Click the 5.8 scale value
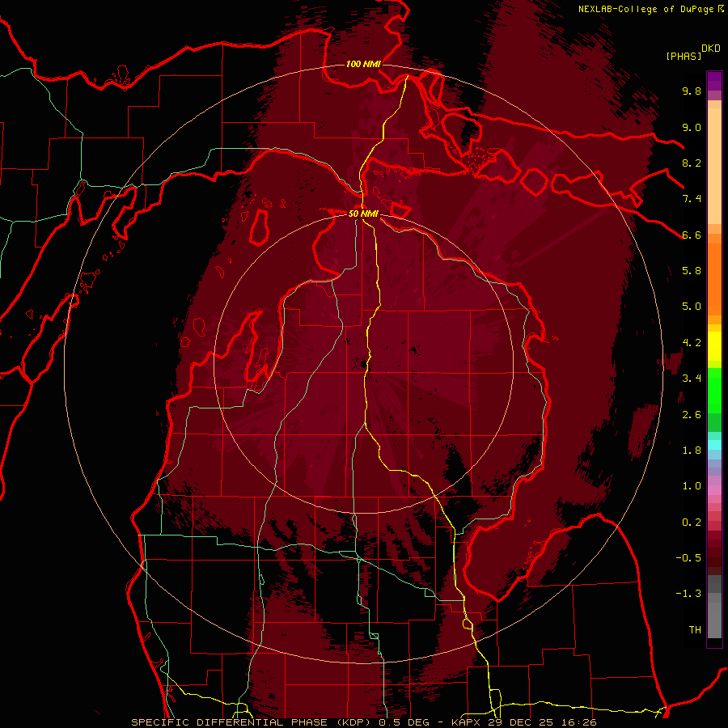Viewport: 728px width, 728px height. click(692, 271)
